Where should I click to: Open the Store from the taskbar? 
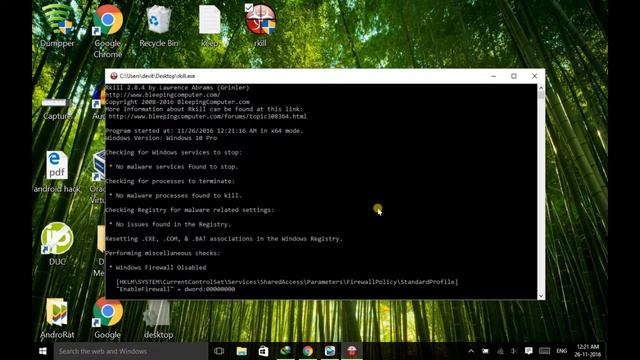[264, 351]
